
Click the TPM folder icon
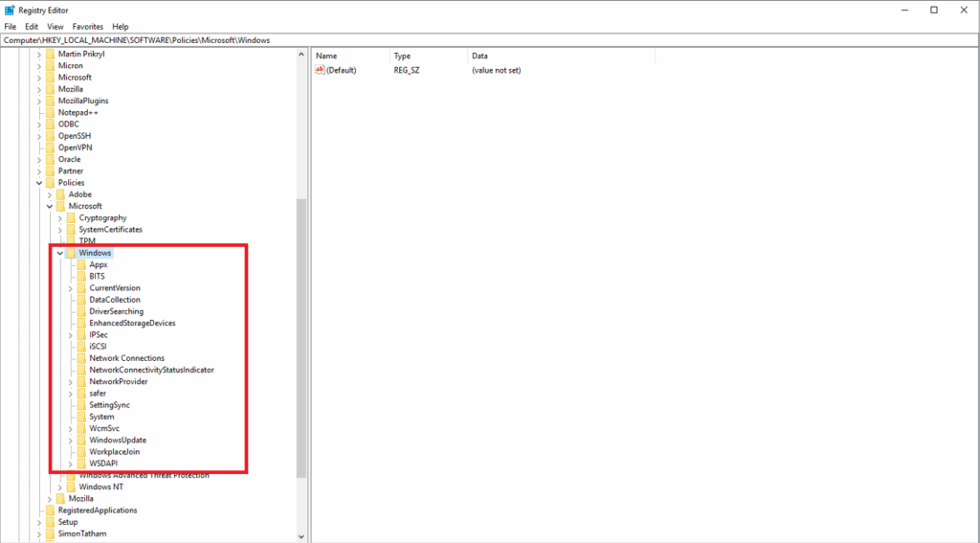coord(71,240)
